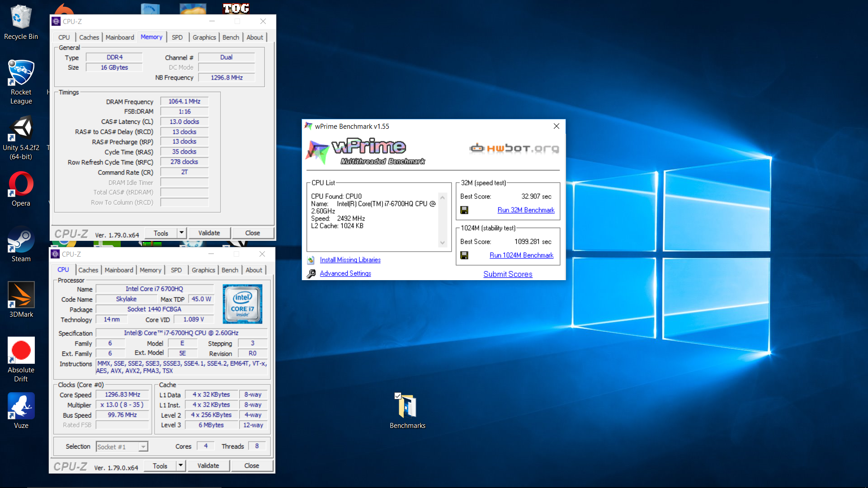The height and width of the screenshot is (488, 868).
Task: Select the SPD tab in the Memory window
Action: [177, 38]
